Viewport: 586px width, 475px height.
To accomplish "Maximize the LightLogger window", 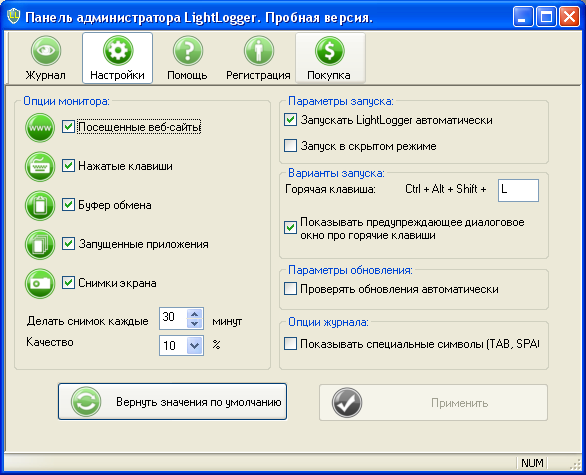I will click(546, 17).
